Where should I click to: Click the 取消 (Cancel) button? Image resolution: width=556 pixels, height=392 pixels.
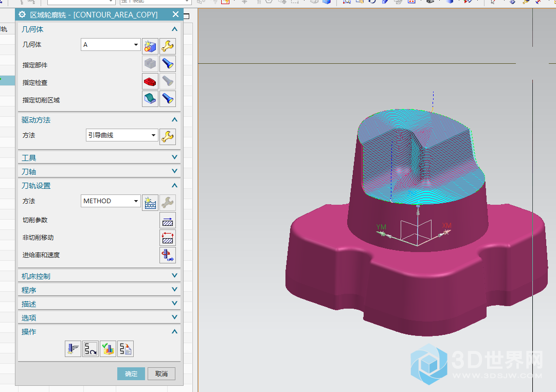tap(162, 374)
